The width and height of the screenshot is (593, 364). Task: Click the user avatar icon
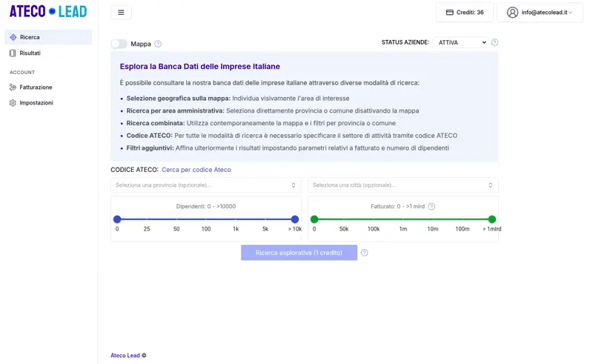(x=512, y=13)
